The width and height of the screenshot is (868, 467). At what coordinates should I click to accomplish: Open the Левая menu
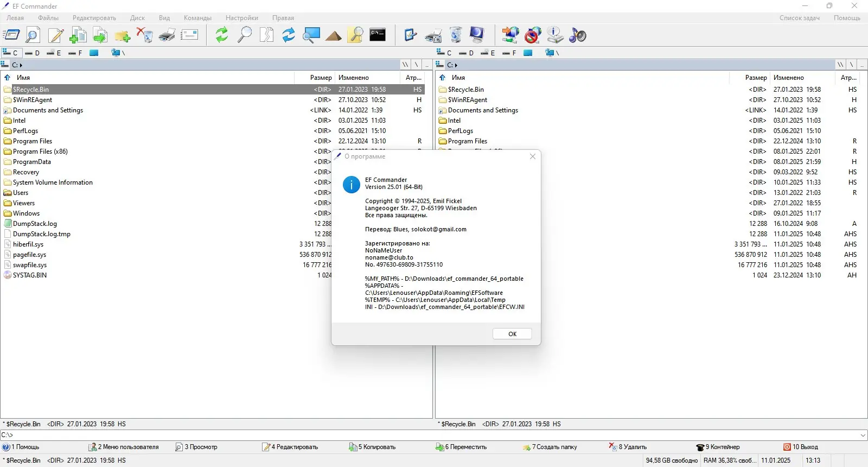point(15,18)
